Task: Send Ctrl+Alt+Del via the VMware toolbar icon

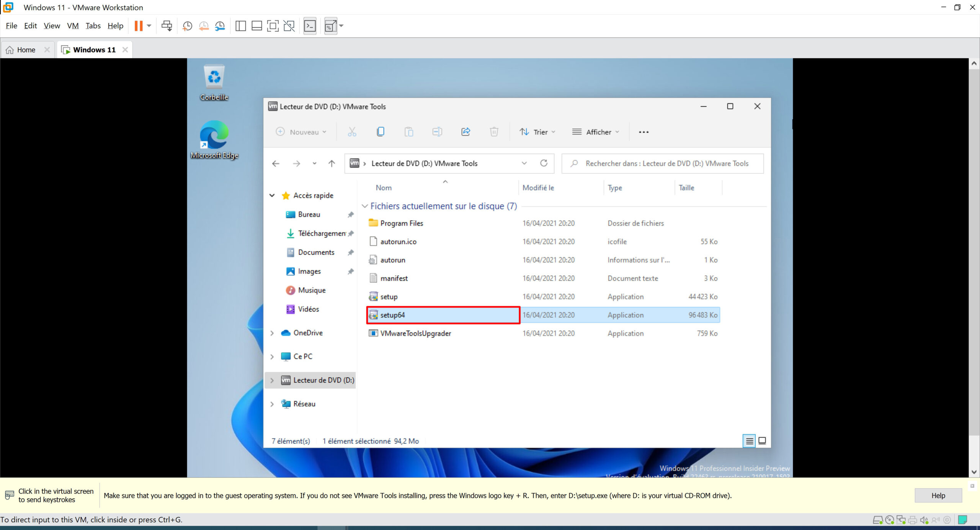Action: pyautogui.click(x=167, y=26)
